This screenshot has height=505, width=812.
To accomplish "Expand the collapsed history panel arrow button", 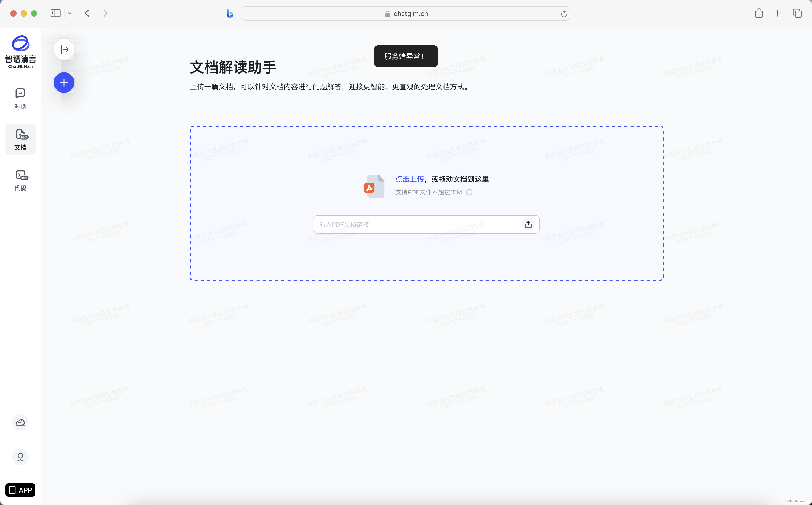I will click(64, 50).
